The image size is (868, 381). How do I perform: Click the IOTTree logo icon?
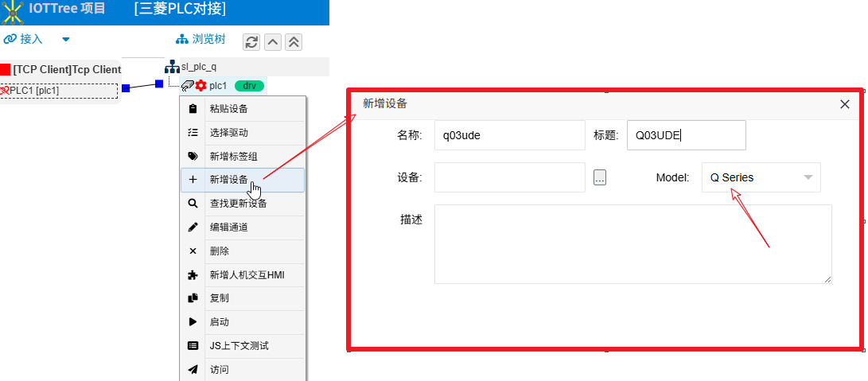click(x=14, y=12)
